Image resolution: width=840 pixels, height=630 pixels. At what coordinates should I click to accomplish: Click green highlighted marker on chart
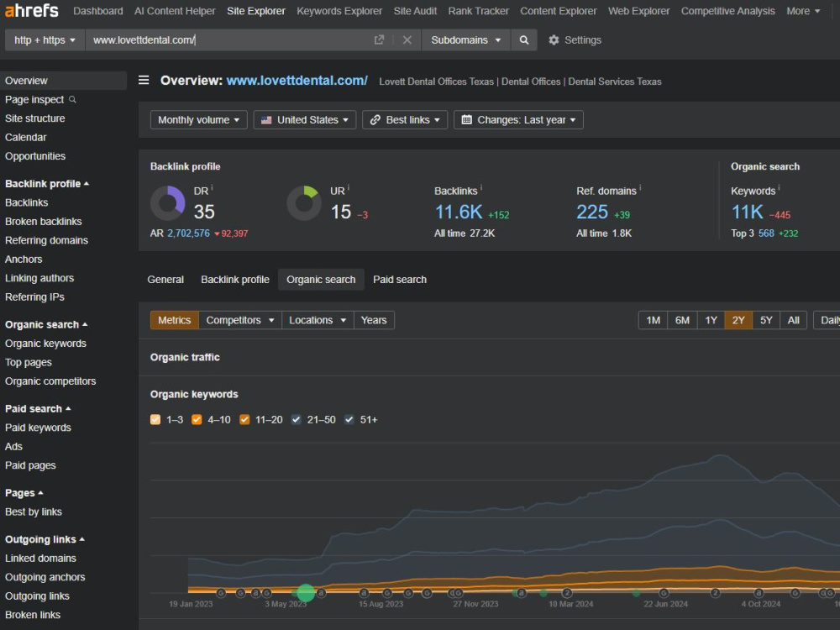(306, 592)
